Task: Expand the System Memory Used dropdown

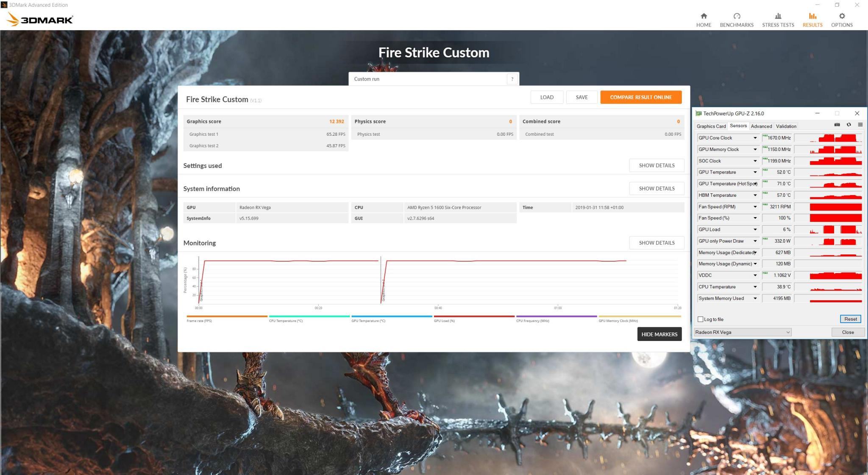Action: 755,298
